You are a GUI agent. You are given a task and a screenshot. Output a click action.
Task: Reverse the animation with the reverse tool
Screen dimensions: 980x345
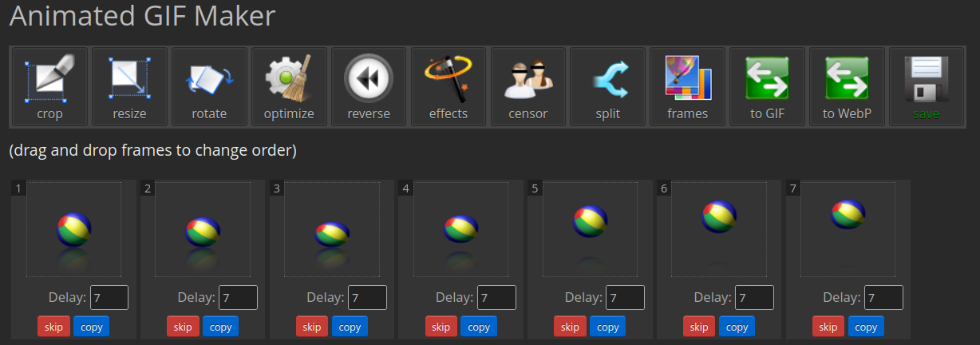coord(369,85)
